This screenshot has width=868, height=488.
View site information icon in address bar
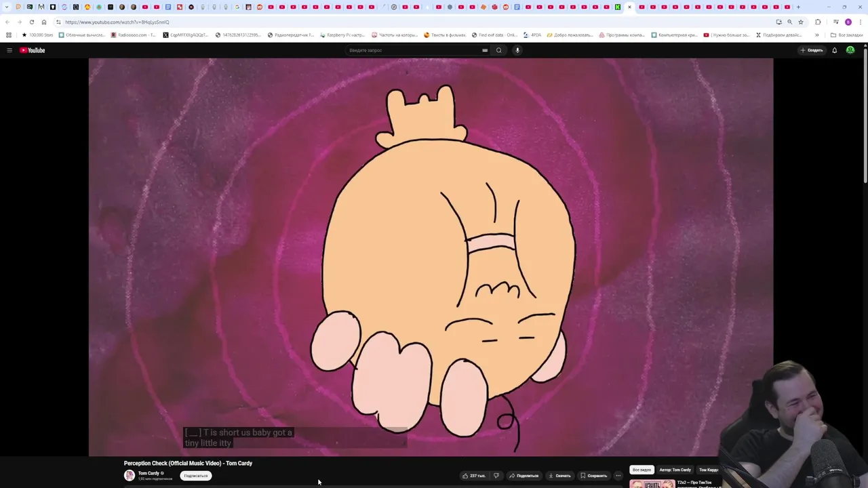[59, 22]
